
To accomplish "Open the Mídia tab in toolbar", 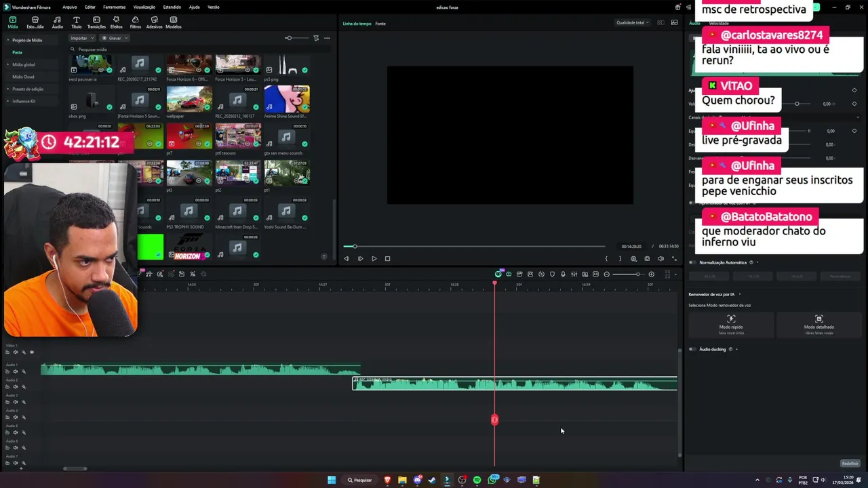I will [x=13, y=22].
